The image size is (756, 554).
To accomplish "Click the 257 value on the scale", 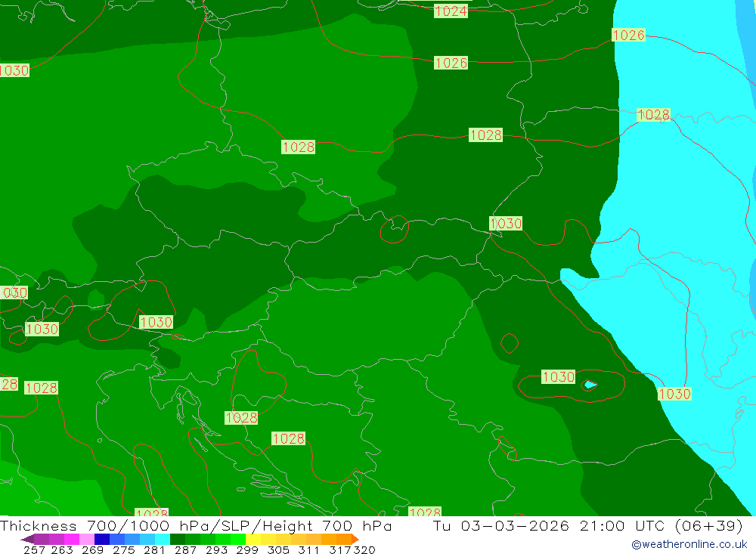I will coord(34,549).
